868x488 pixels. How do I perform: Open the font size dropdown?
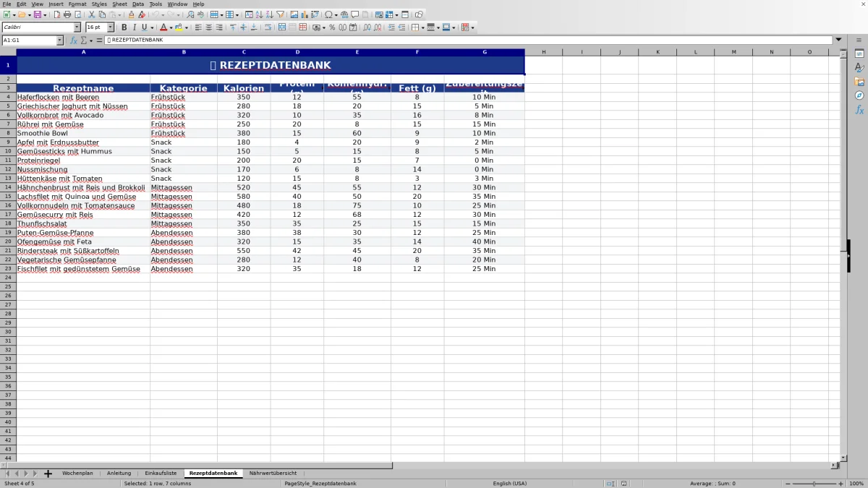pyautogui.click(x=111, y=27)
